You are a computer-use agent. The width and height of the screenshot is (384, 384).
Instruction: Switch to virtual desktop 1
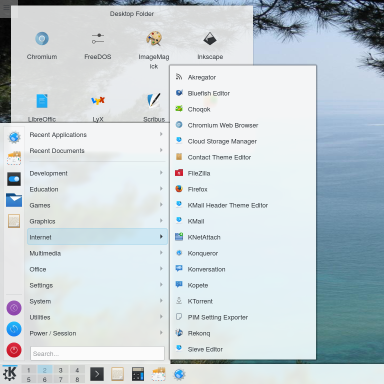point(29,370)
